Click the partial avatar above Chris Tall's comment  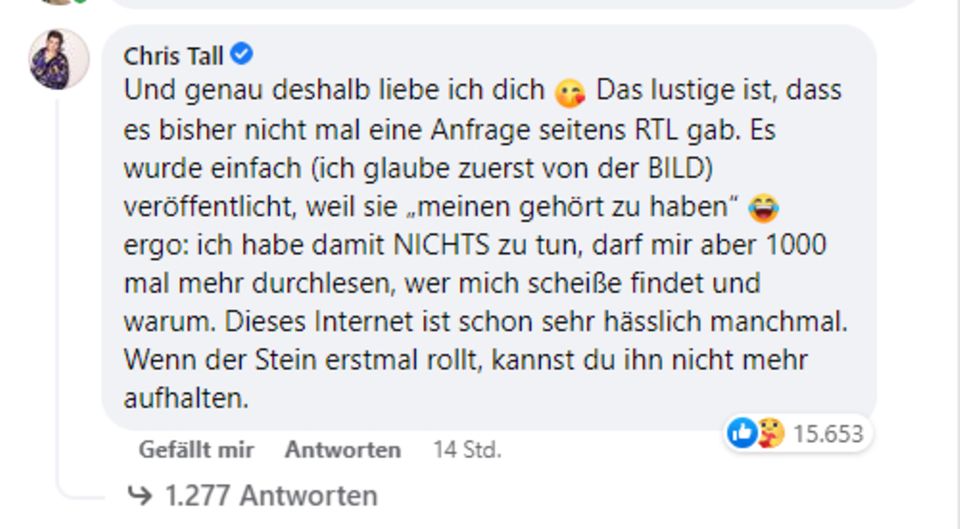tap(58, 2)
